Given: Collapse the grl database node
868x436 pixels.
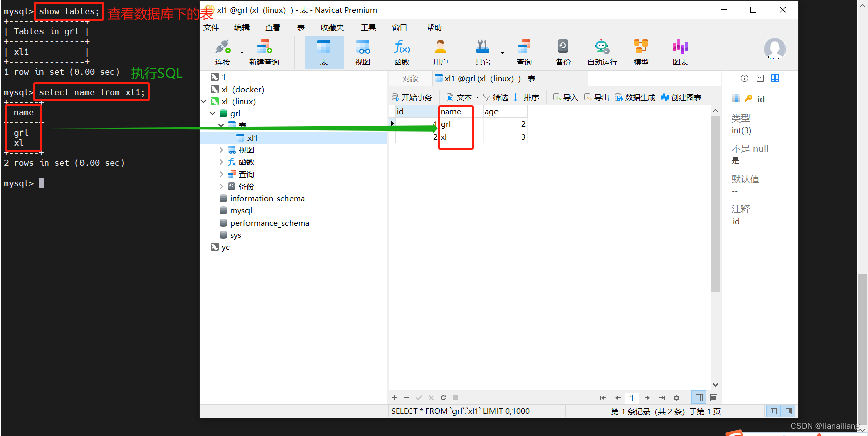Looking at the screenshot, I should pos(213,113).
